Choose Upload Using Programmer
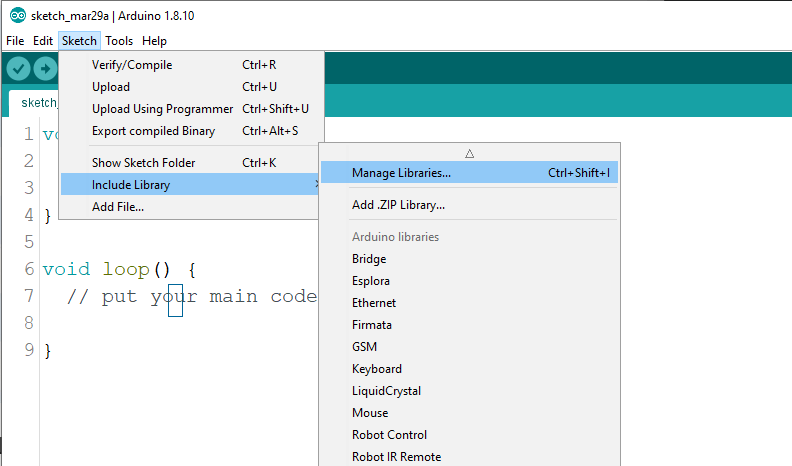The image size is (792, 466). (x=192, y=109)
